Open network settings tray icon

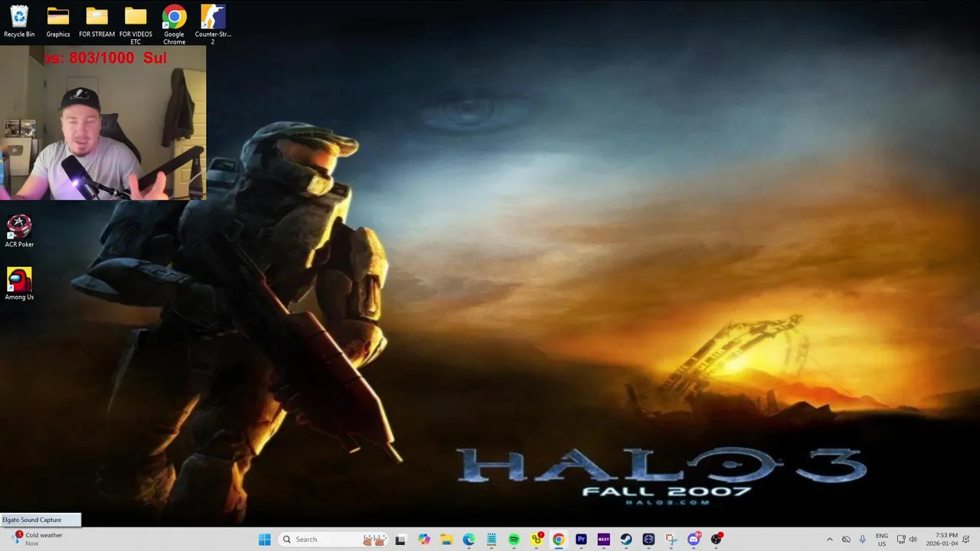pos(901,540)
